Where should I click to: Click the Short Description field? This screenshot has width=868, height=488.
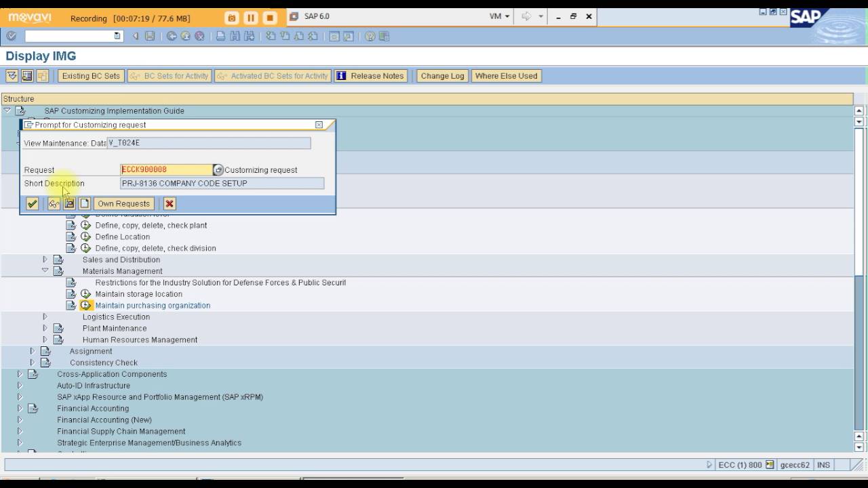tap(222, 183)
